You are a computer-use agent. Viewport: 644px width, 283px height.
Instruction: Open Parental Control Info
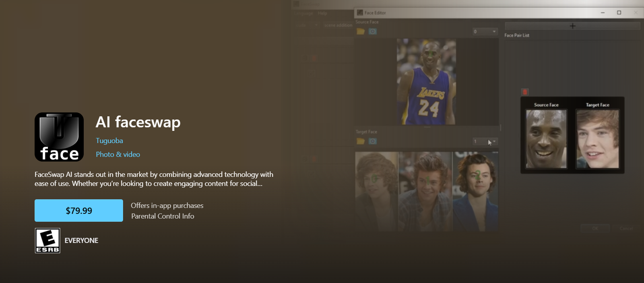[x=163, y=216]
